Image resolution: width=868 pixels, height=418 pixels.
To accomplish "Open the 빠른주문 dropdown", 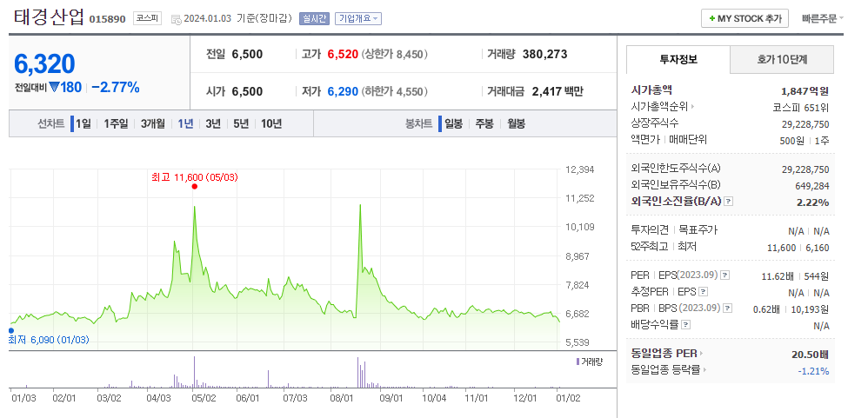I will tap(823, 18).
